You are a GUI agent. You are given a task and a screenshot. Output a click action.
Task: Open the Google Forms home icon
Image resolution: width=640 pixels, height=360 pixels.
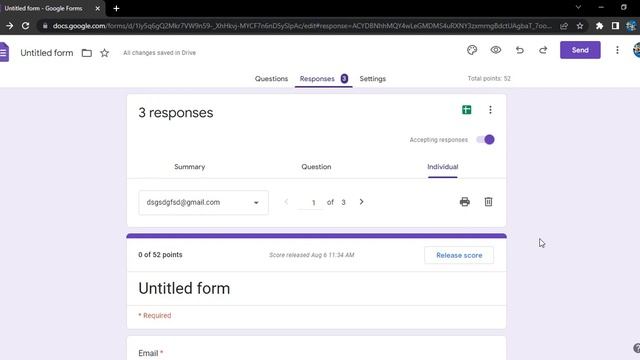click(4, 52)
